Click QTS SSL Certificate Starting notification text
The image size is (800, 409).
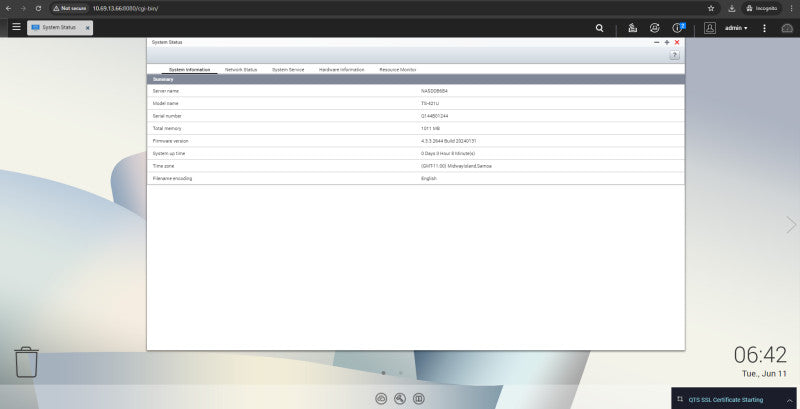pyautogui.click(x=726, y=400)
